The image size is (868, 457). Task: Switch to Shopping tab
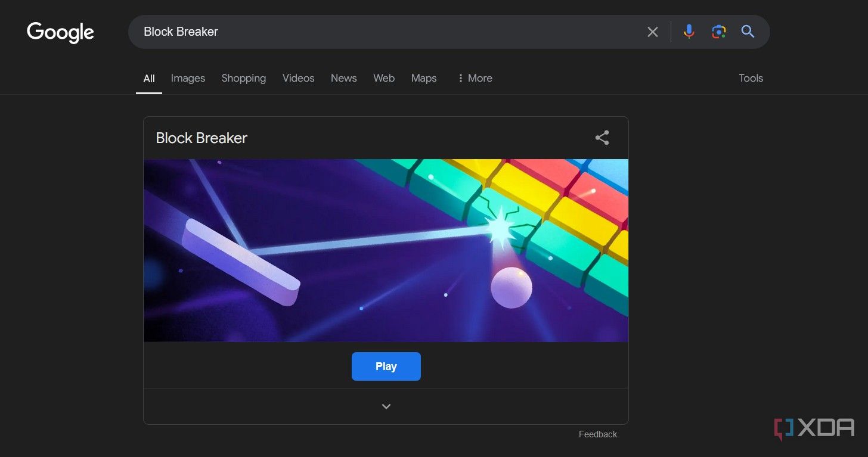click(x=244, y=78)
